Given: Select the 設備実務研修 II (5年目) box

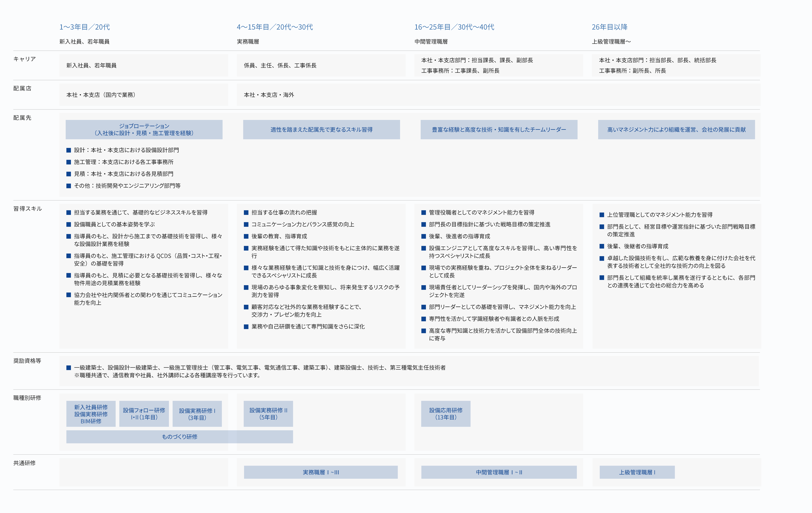Looking at the screenshot, I should 268,414.
